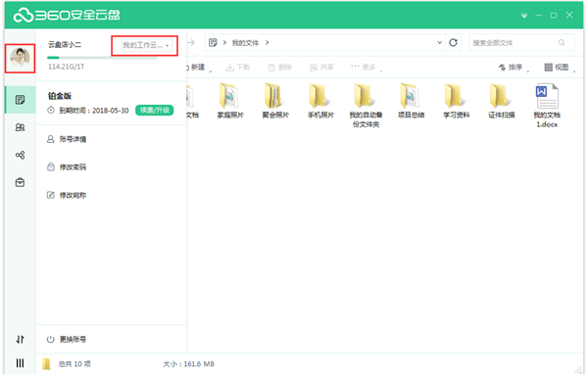The height and width of the screenshot is (375, 588).
Task: Click the forward navigation arrow
Action: [191, 43]
